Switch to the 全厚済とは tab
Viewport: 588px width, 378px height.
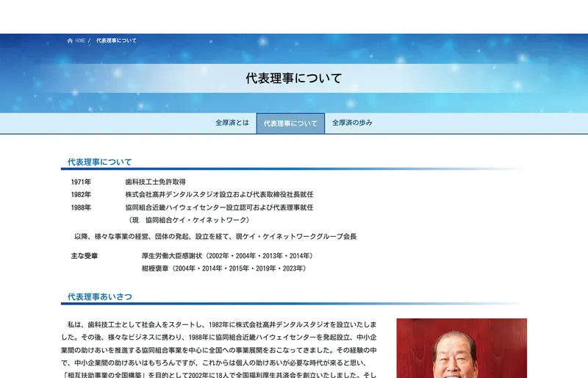tap(232, 123)
